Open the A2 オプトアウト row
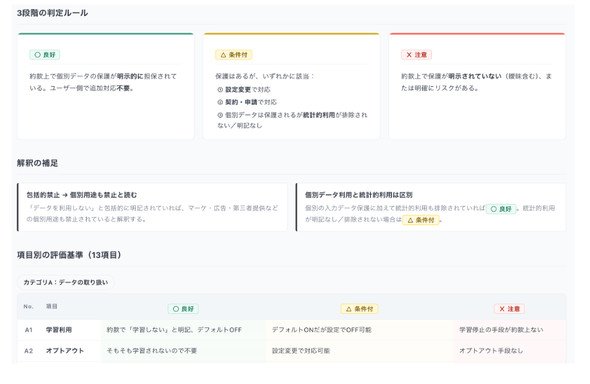 [292, 351]
